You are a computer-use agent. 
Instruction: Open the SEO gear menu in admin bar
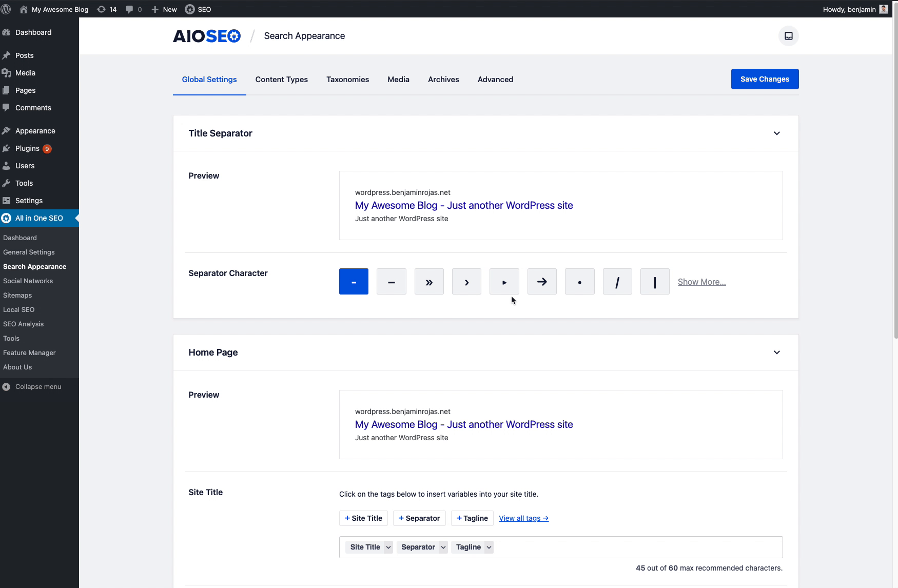pos(198,9)
